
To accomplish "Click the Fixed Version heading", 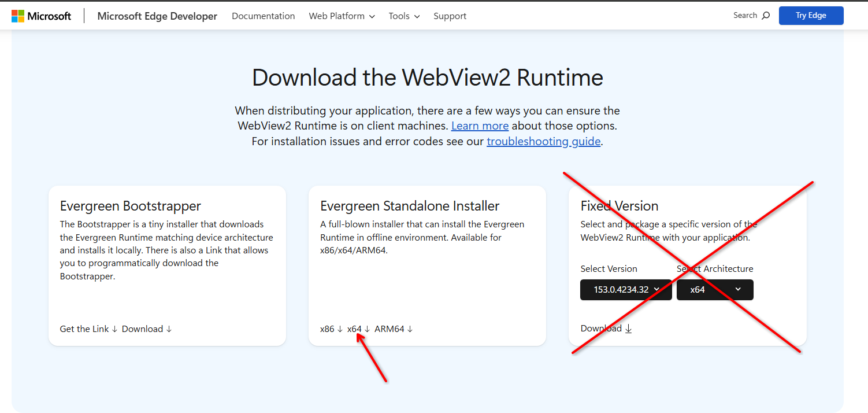I will click(x=619, y=206).
